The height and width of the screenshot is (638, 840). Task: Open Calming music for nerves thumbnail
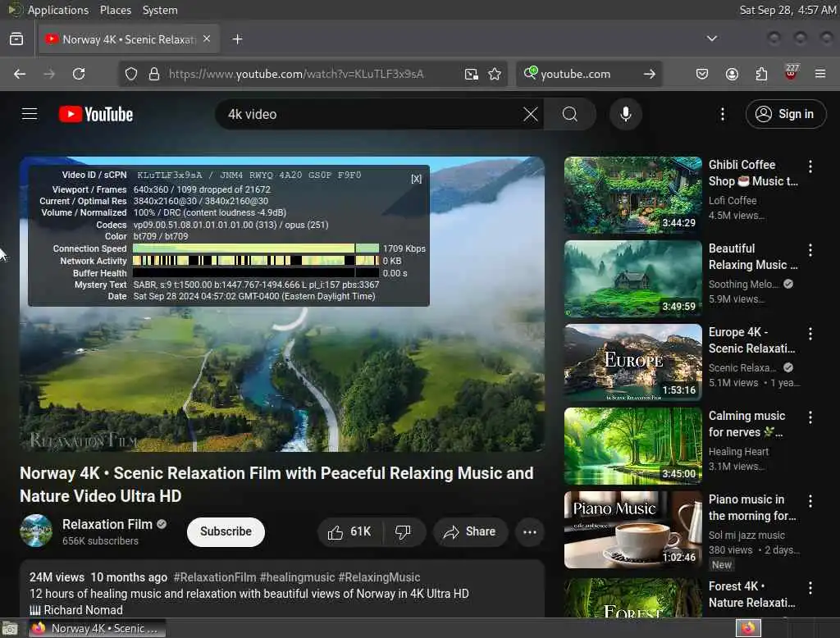[632, 445]
